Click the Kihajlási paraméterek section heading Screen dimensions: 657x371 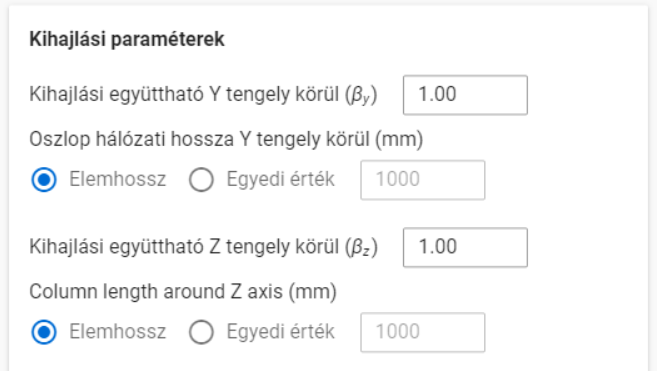pos(127,39)
